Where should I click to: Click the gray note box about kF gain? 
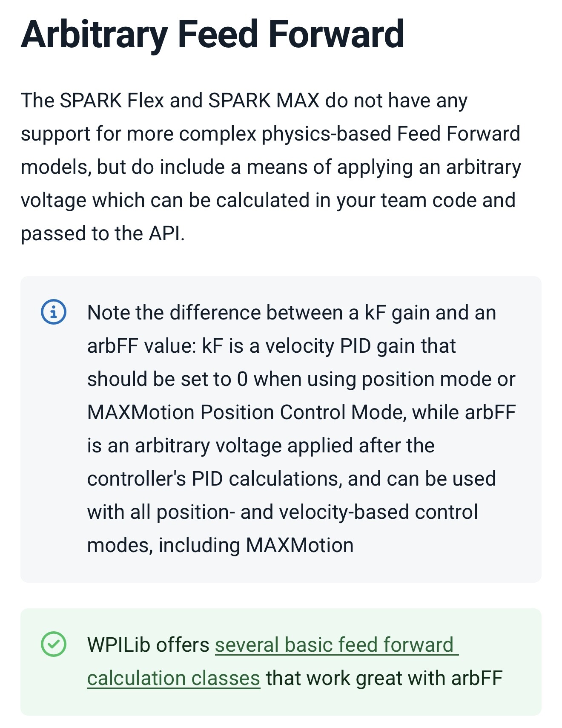[x=281, y=429]
